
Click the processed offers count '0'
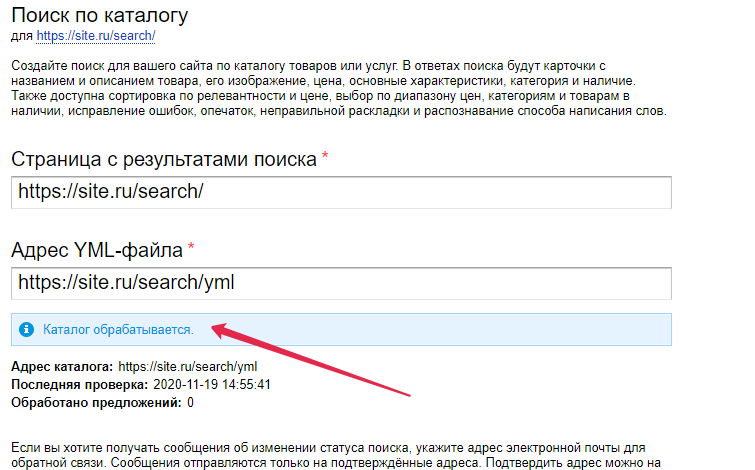point(191,403)
